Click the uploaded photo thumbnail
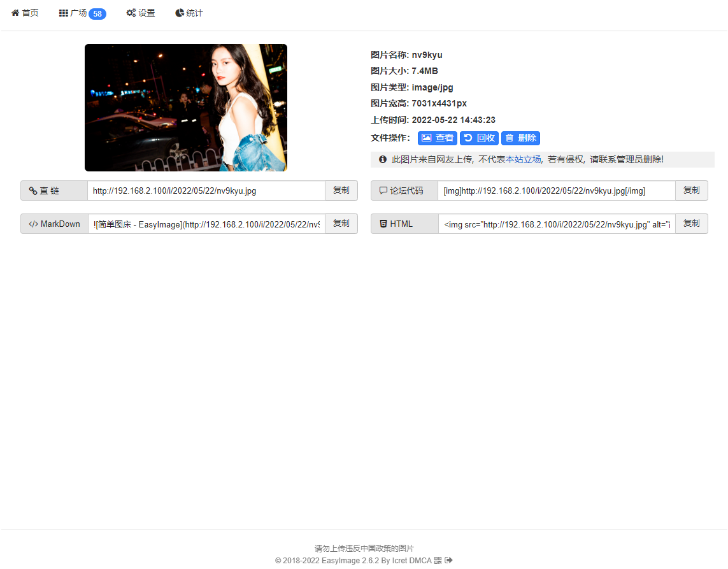This screenshot has height=569, width=728. (x=186, y=108)
